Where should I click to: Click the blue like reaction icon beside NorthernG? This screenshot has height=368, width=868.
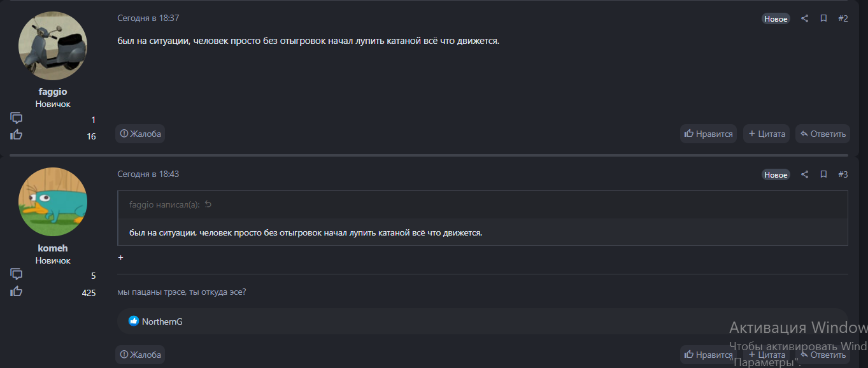pyautogui.click(x=134, y=322)
